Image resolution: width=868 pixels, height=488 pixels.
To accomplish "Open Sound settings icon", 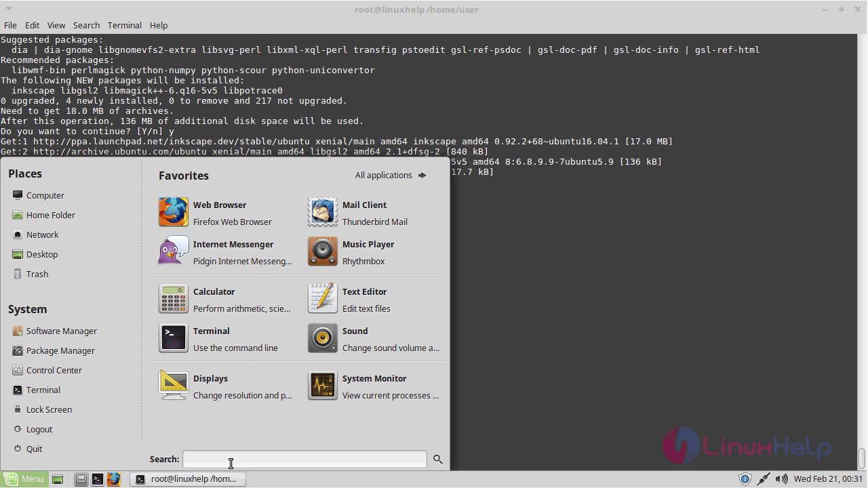I will point(322,338).
